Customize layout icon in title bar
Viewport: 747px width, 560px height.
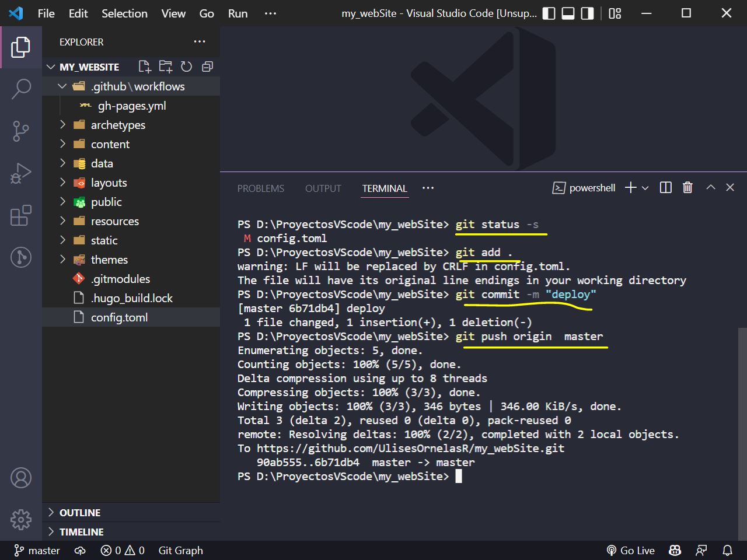pyautogui.click(x=615, y=13)
